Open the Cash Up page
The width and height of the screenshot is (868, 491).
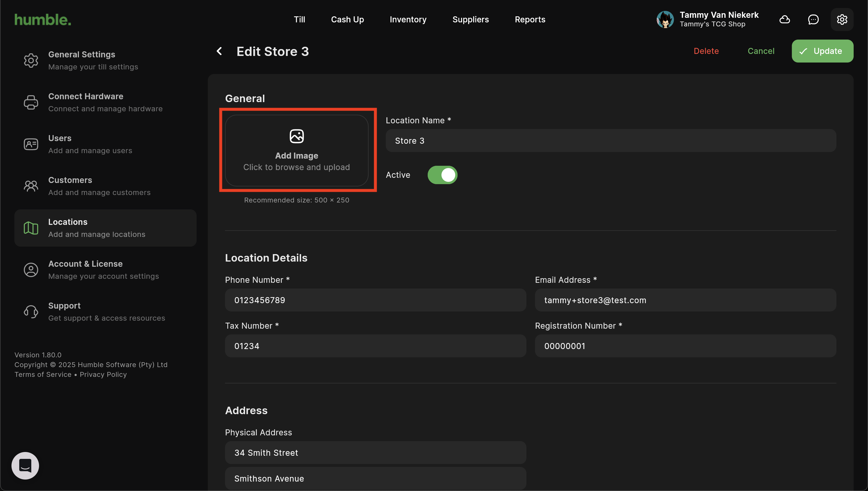tap(347, 20)
